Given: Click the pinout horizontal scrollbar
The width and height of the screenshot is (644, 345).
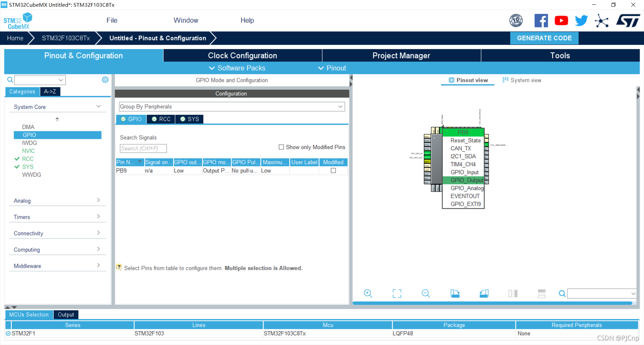Looking at the screenshot, I should pyautogui.click(x=492, y=303).
